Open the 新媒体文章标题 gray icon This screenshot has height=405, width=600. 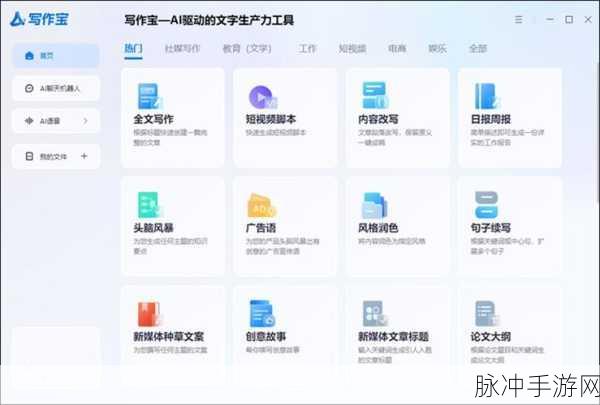coord(375,314)
